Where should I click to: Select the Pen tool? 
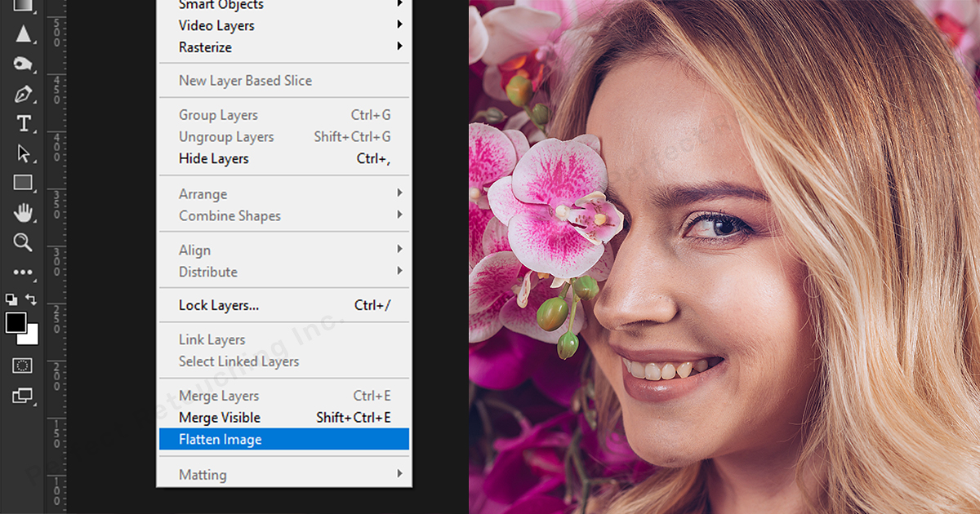(x=23, y=94)
